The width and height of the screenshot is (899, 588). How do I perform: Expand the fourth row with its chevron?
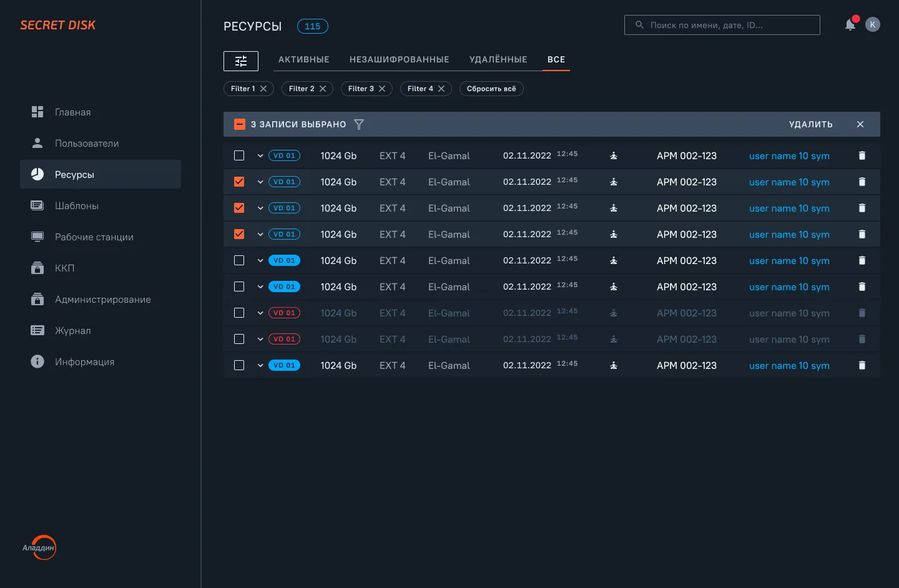pos(260,235)
